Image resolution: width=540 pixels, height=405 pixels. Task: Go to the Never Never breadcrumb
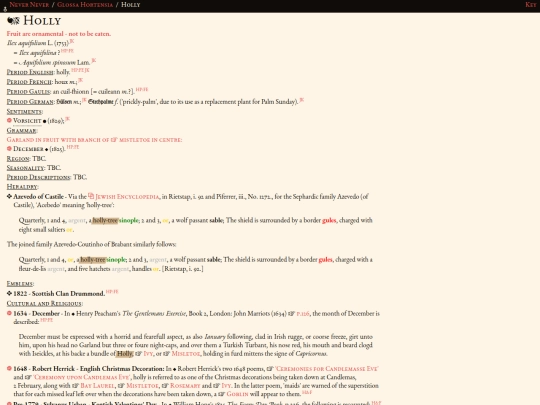[x=29, y=5]
